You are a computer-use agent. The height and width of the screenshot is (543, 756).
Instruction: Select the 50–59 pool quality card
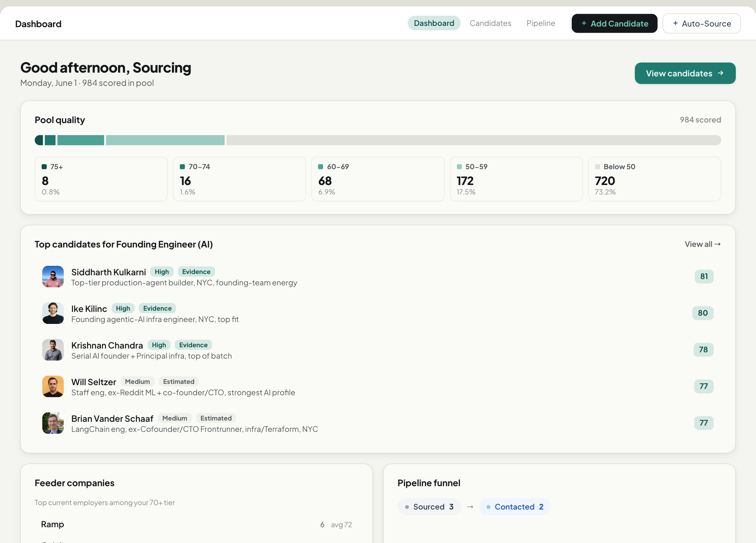click(x=516, y=179)
